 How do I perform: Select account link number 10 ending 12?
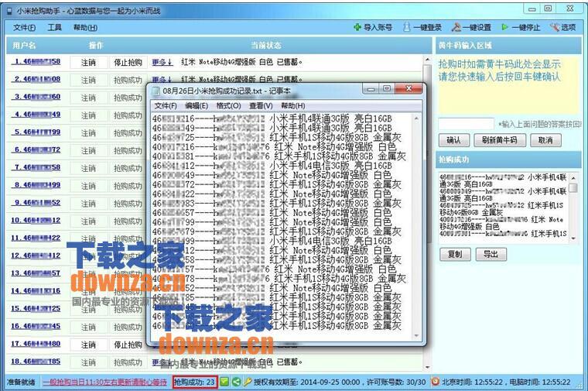pyautogui.click(x=36, y=220)
